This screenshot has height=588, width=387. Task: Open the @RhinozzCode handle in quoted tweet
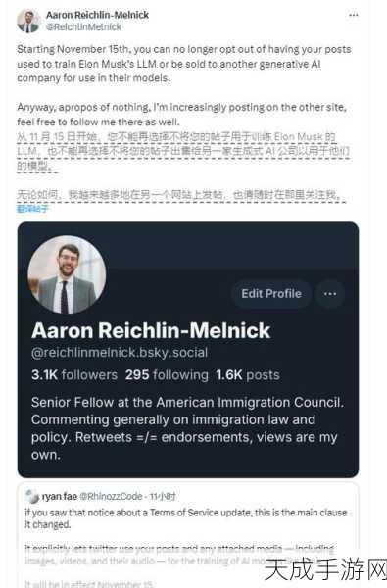click(x=111, y=496)
